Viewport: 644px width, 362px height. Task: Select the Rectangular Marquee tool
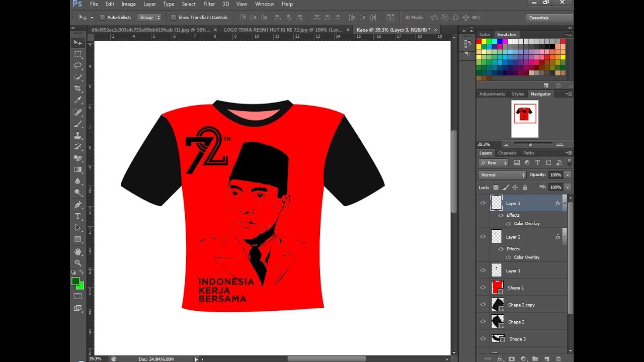77,54
